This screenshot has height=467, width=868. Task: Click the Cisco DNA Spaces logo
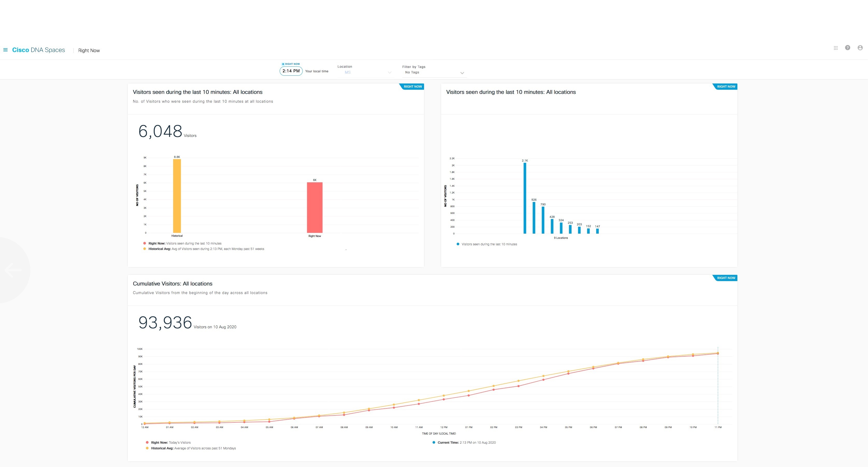pyautogui.click(x=38, y=50)
